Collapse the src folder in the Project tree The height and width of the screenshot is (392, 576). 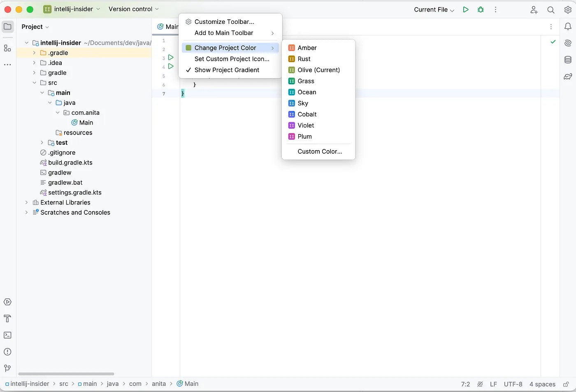coord(35,83)
